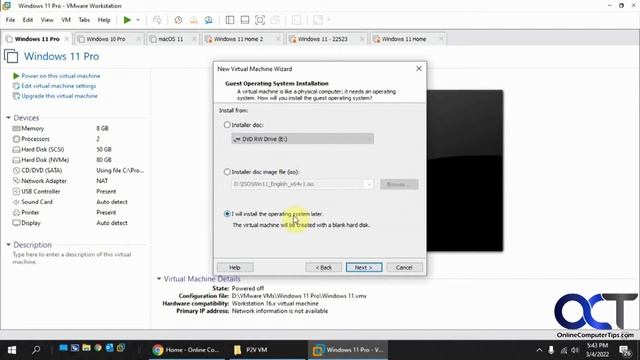Open the File menu
The width and height of the screenshot is (640, 360).
pos(10,20)
